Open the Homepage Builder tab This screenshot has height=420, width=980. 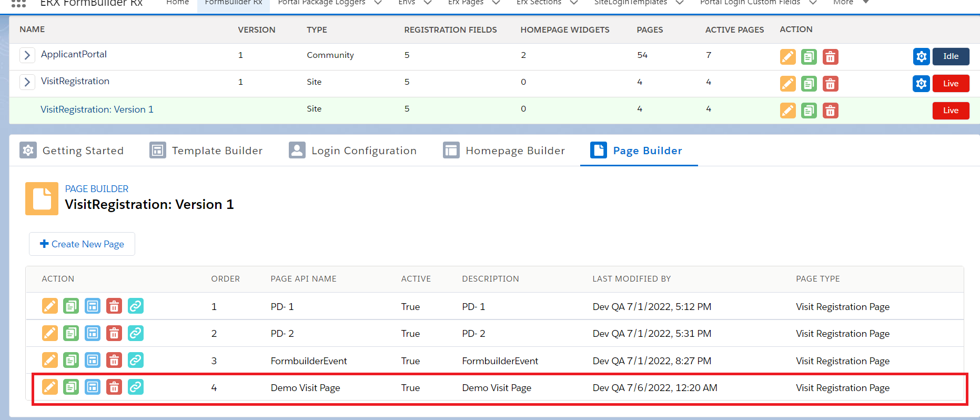(x=504, y=151)
